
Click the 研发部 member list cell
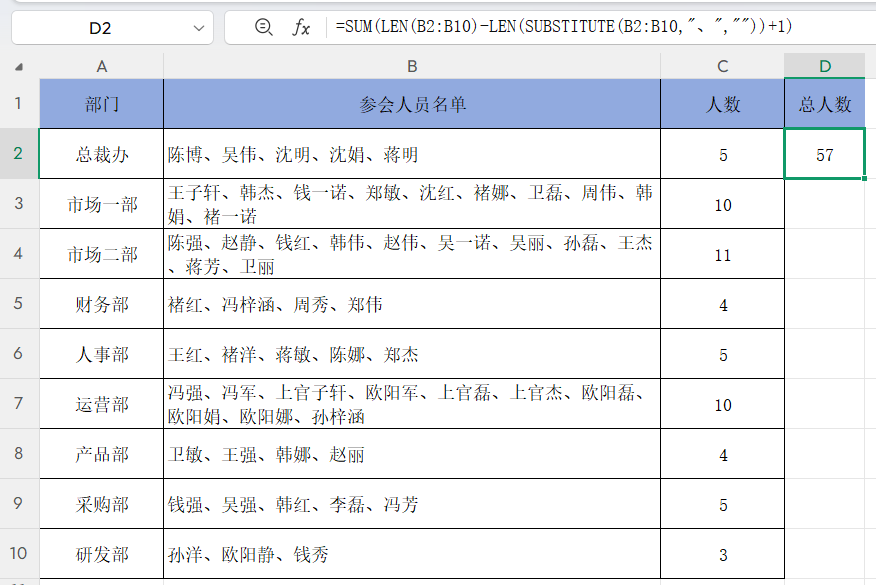pos(412,553)
